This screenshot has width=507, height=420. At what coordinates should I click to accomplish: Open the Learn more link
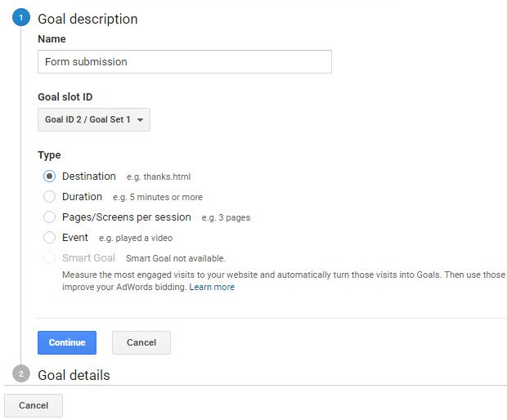click(212, 287)
